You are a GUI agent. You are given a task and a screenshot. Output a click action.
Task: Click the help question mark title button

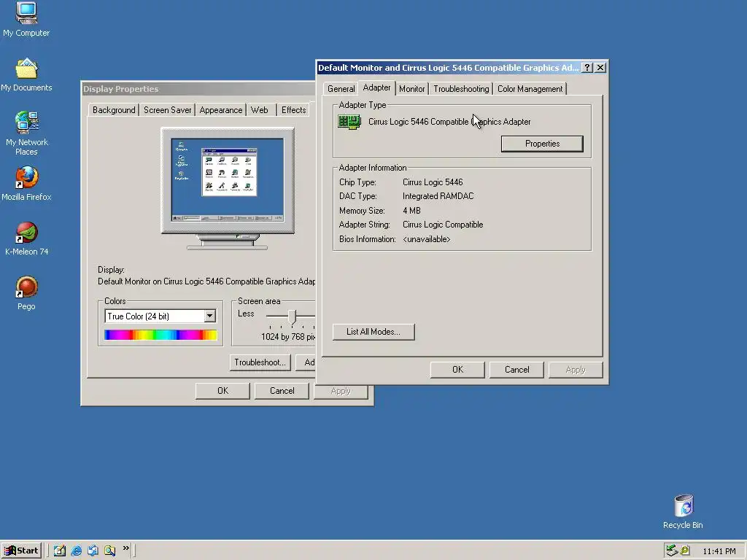click(x=587, y=68)
